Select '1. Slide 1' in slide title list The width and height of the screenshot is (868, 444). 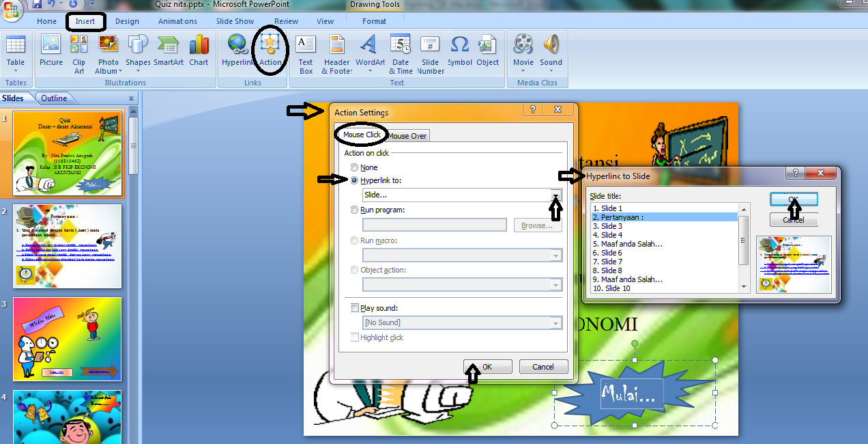[x=665, y=208]
